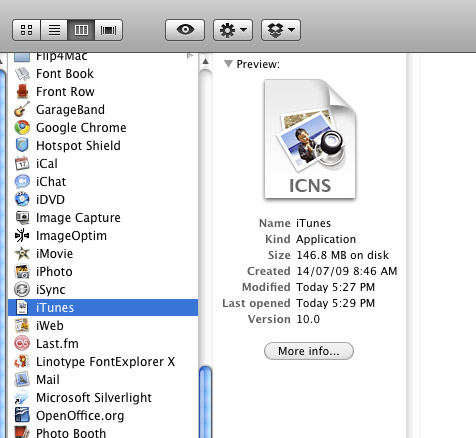Open the Action gear dropdown menu
This screenshot has width=476, height=438.
(x=233, y=30)
